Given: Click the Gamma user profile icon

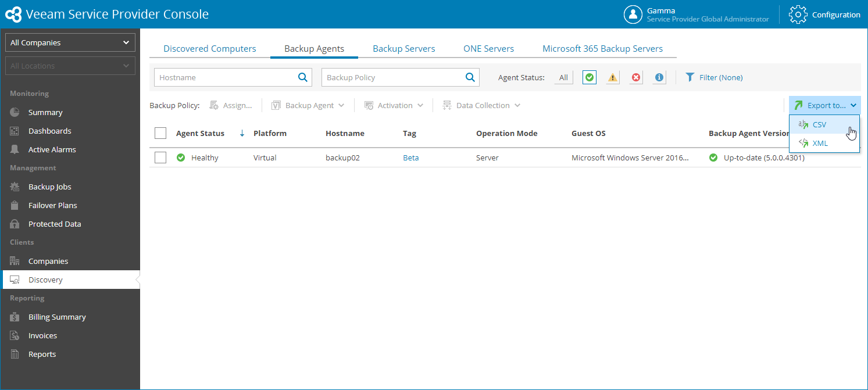Looking at the screenshot, I should 633,15.
